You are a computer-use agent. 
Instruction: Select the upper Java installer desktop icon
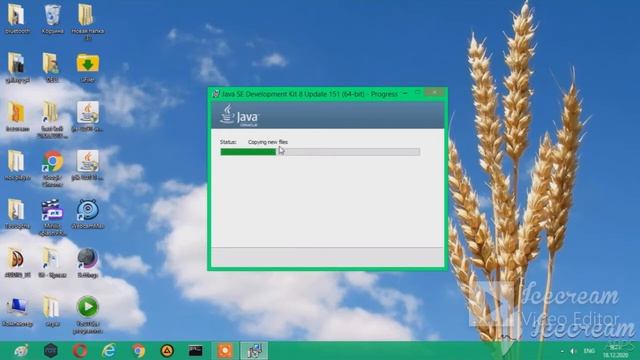(x=87, y=116)
